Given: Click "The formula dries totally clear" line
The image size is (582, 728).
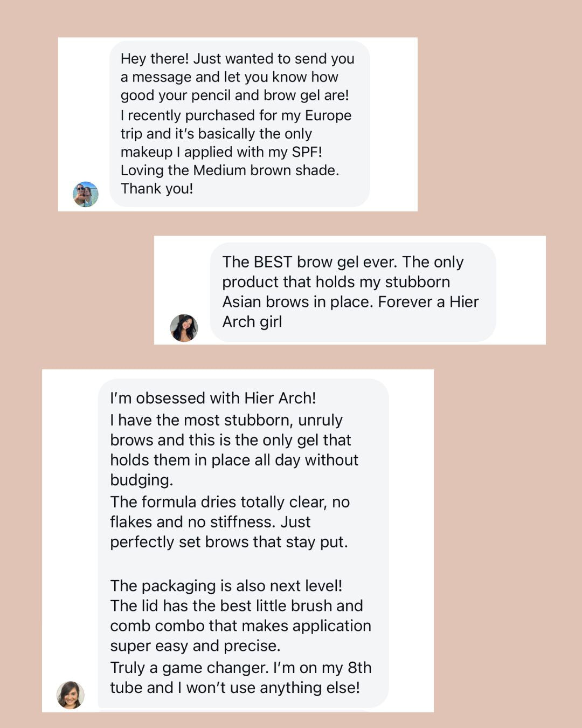Looking at the screenshot, I should (230, 502).
